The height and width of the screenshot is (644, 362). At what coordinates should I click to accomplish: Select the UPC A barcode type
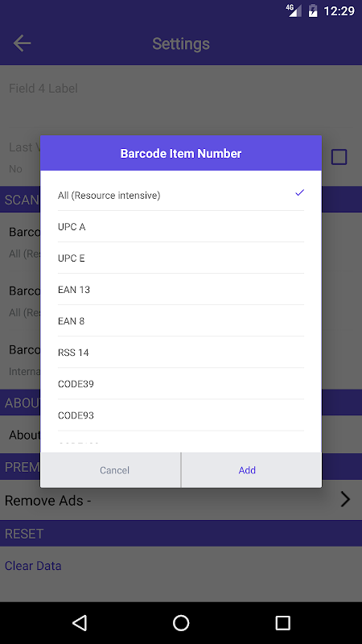coord(181,227)
